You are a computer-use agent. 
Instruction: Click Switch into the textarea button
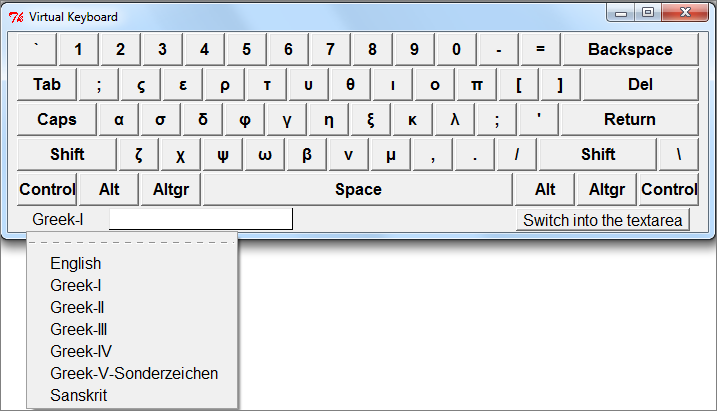coord(603,220)
